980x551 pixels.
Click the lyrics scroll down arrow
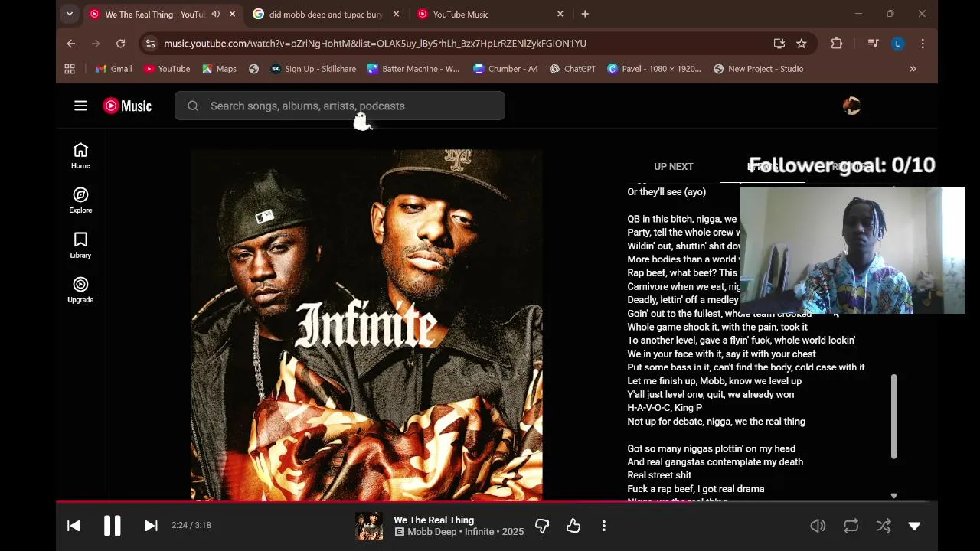893,496
